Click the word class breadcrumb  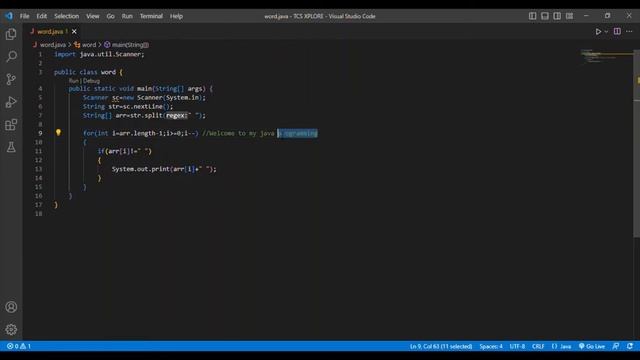89,45
